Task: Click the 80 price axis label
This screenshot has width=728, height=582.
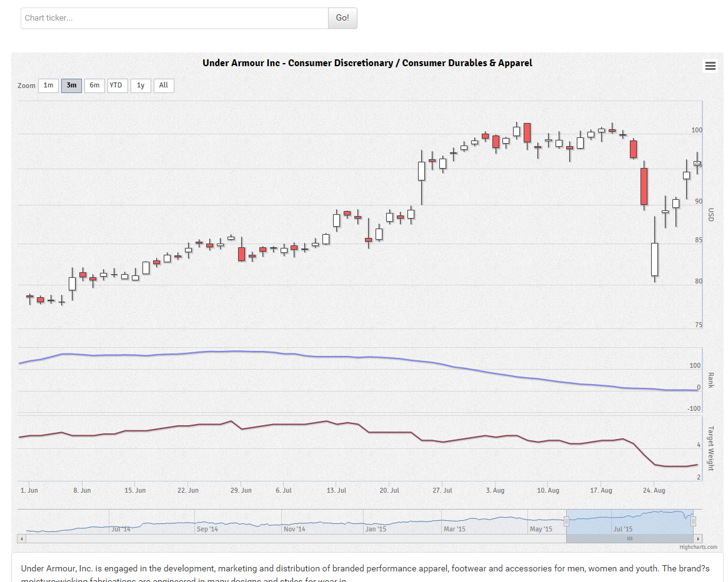Action: (x=698, y=281)
